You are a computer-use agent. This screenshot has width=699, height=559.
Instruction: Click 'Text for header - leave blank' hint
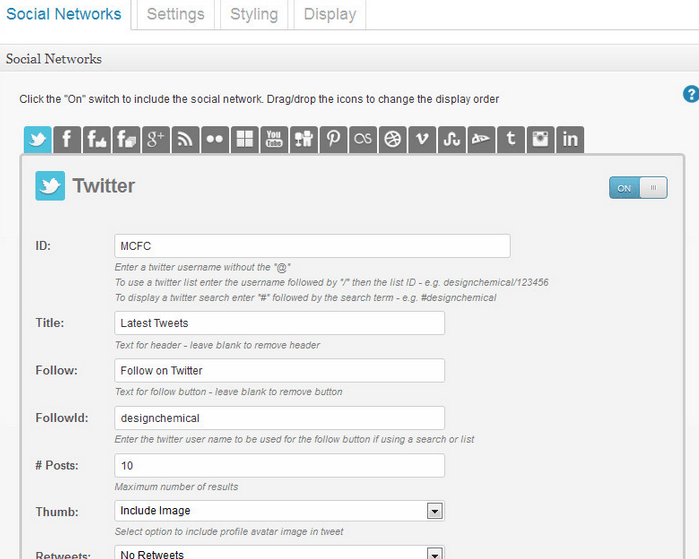(218, 345)
